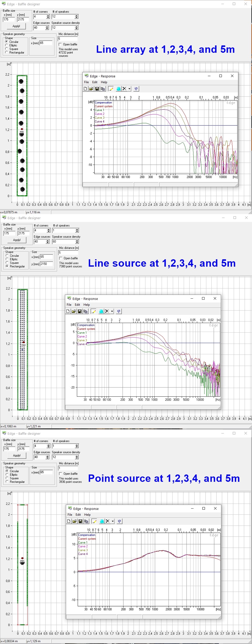
Task: Click Save disk icon in Line source Response window
Action: pyautogui.click(x=80, y=311)
